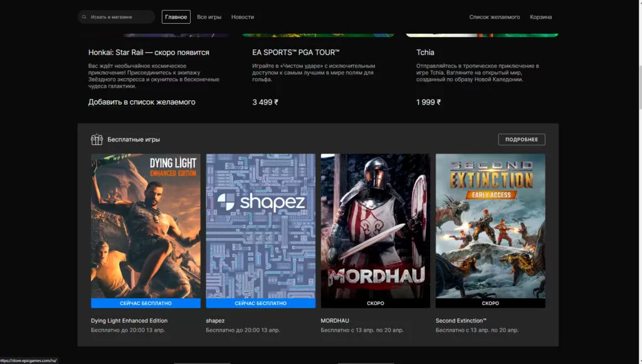Image resolution: width=642 pixels, height=364 pixels.
Task: Open the MORDHAU knight cover image
Action: pyautogui.click(x=375, y=226)
